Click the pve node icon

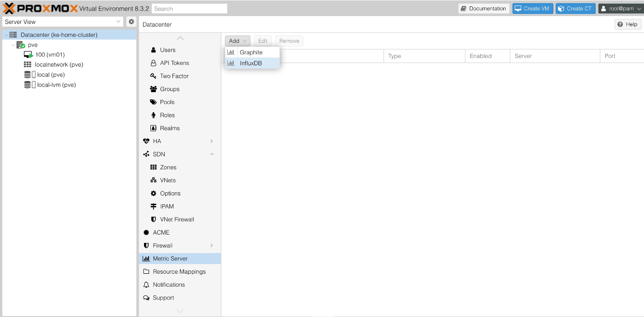(x=21, y=45)
